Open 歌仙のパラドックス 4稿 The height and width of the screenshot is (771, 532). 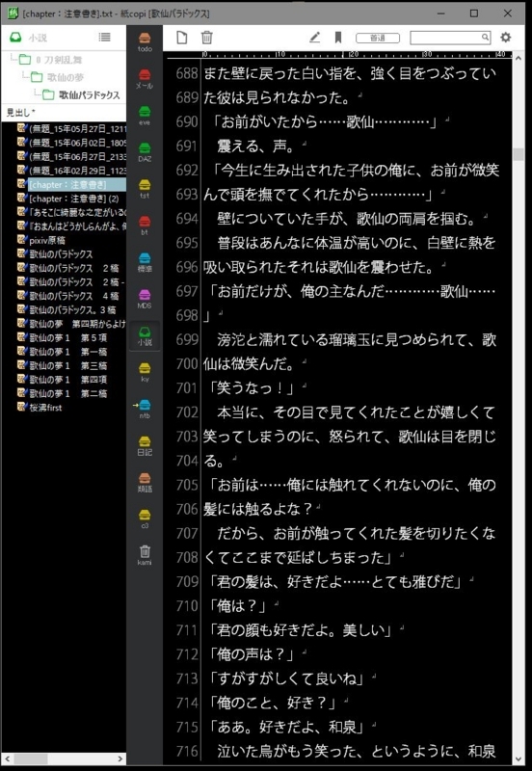click(x=68, y=296)
